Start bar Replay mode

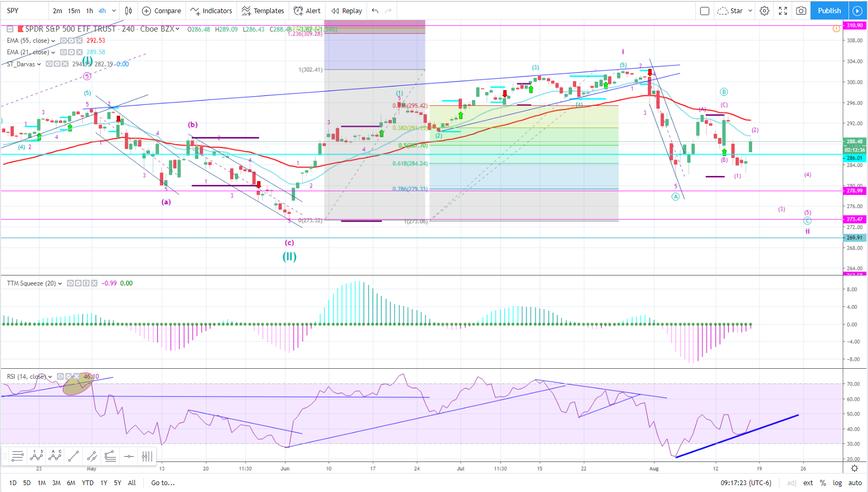point(347,11)
